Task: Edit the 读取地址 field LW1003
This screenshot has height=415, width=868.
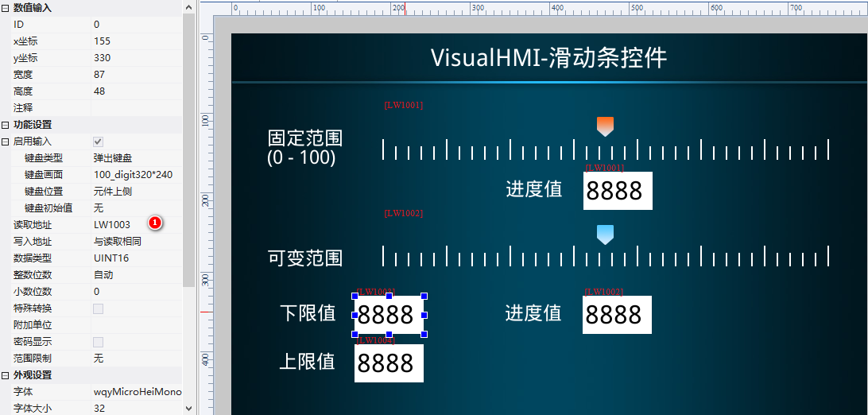Action: pos(136,225)
